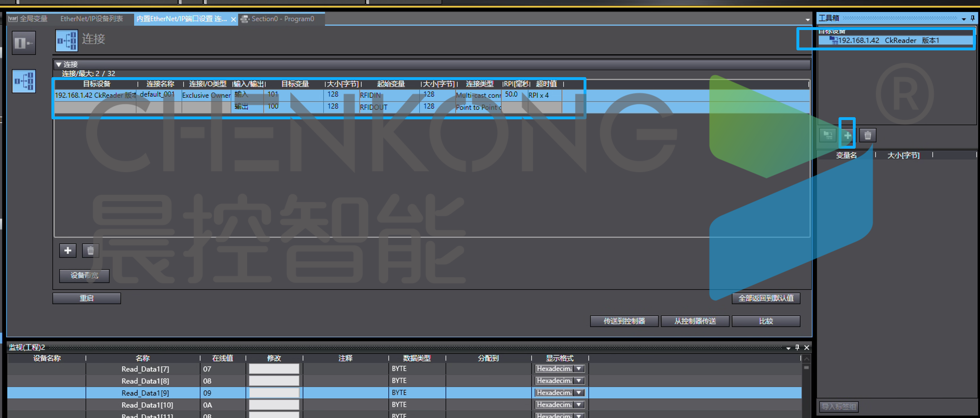This screenshot has width=980, height=418.
Task: Close the watch window panel
Action: point(806,347)
